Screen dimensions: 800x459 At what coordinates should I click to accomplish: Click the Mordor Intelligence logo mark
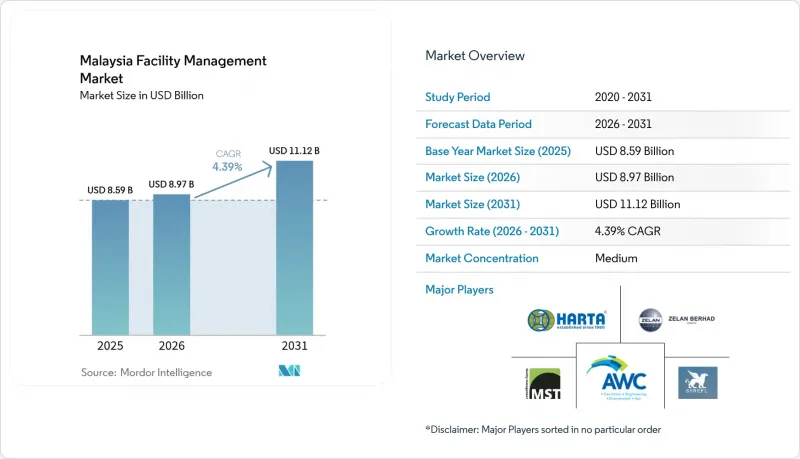pos(289,371)
